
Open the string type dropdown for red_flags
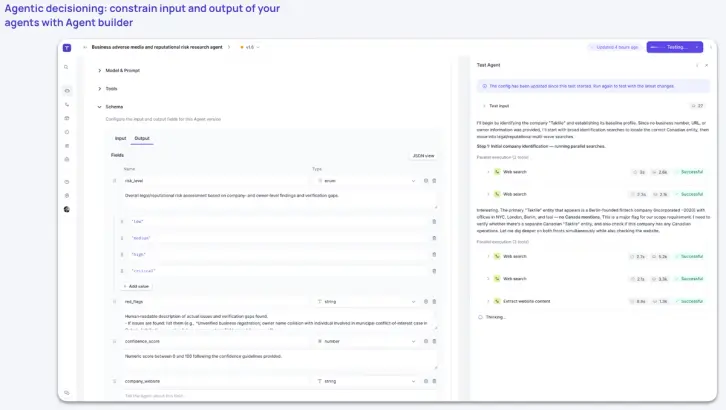[x=366, y=302]
